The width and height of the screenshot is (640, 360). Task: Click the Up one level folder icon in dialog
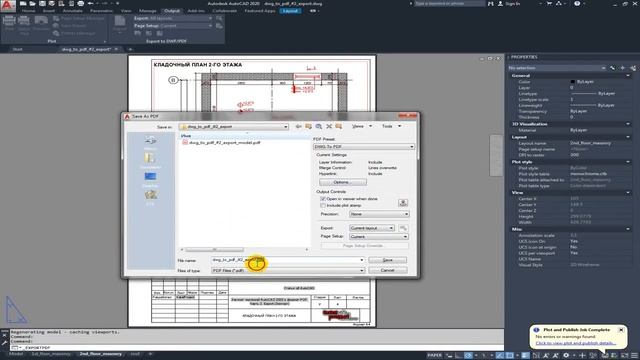(309, 127)
